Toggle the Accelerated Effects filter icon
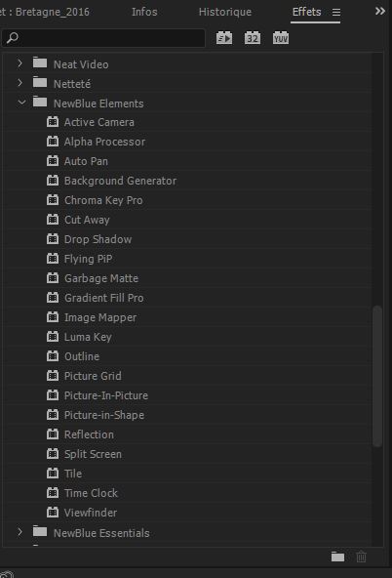The height and width of the screenshot is (578, 392). point(224,38)
